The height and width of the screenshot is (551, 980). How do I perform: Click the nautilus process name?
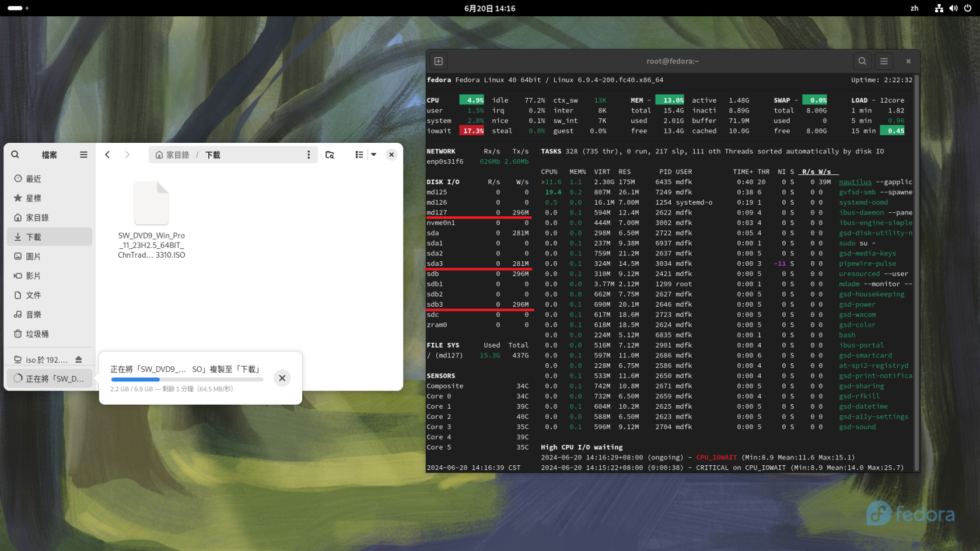click(855, 182)
